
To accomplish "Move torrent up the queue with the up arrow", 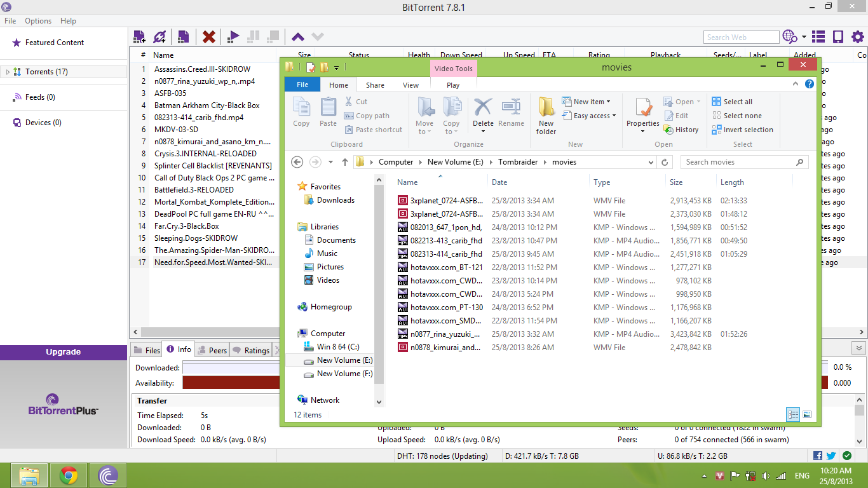I will point(297,37).
